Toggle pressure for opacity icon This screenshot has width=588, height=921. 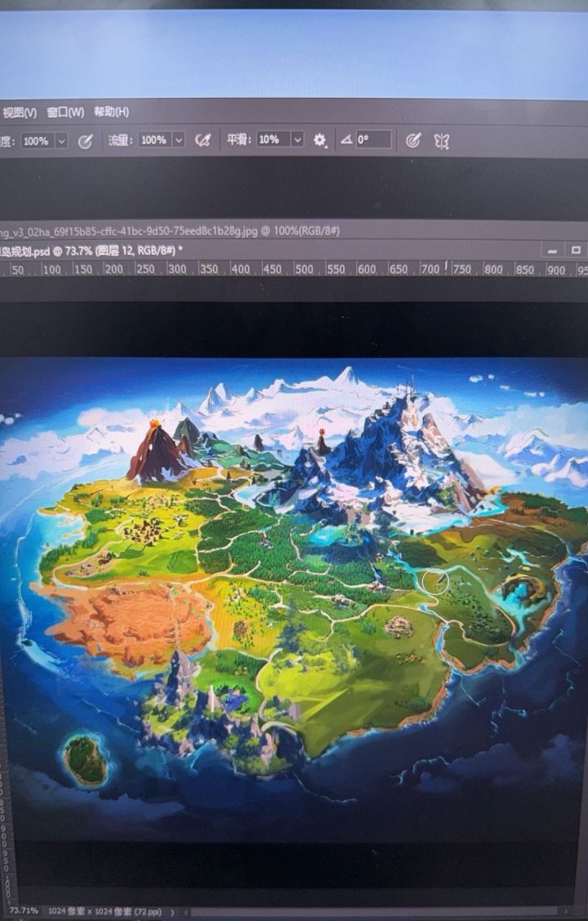[85, 141]
